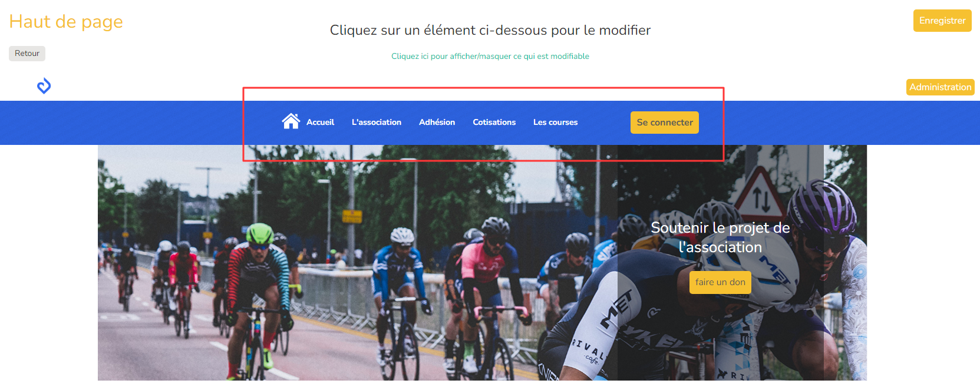Click the heading Cliquez sur un élément ci-dessous
The height and width of the screenshot is (390, 980).
[490, 30]
